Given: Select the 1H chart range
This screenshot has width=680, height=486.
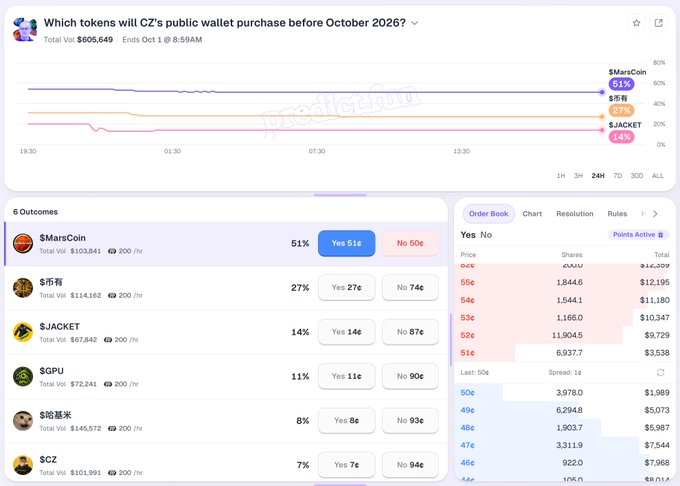Looking at the screenshot, I should tap(561, 176).
